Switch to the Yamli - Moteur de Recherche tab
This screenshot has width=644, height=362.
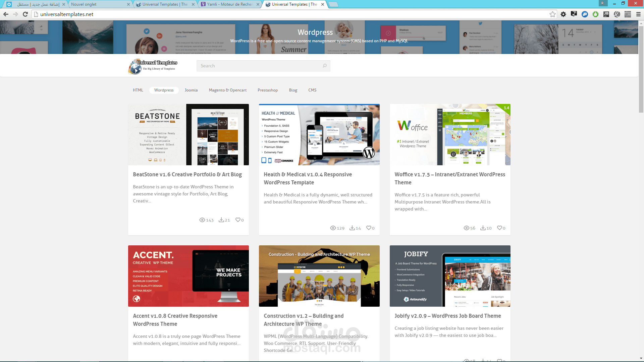point(230,4)
